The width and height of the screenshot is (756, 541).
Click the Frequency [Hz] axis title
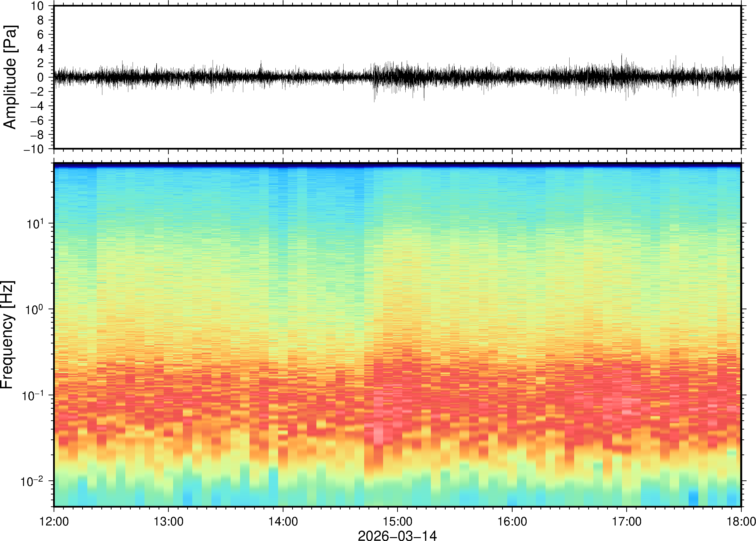(x=7, y=335)
